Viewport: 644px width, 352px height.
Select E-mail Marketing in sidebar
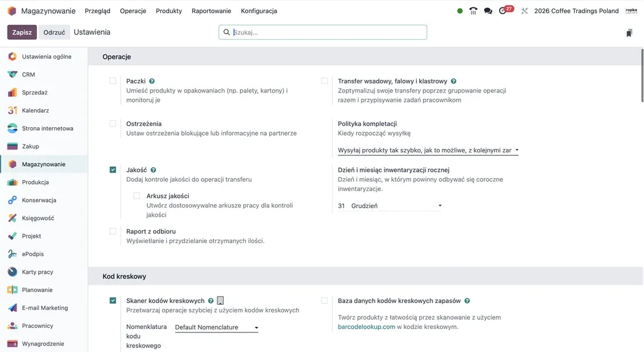click(x=44, y=308)
